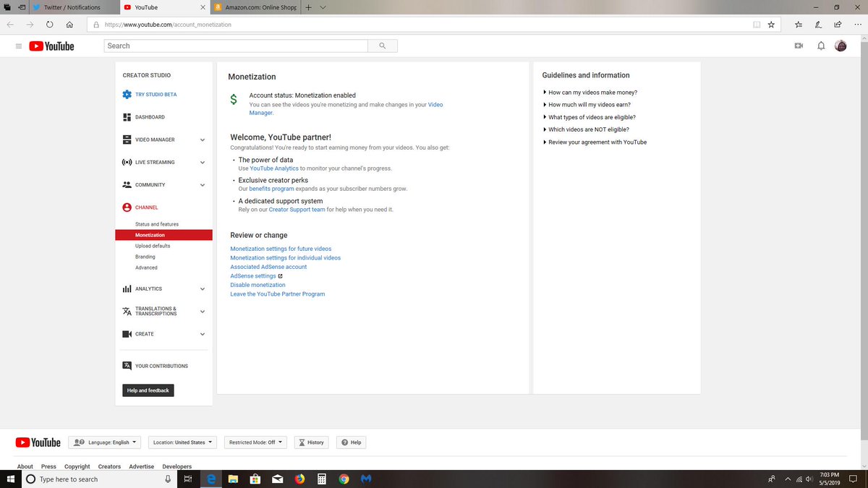Click the Translations & Transcriptions icon
Image resolution: width=868 pixels, height=488 pixels.
pos(127,312)
